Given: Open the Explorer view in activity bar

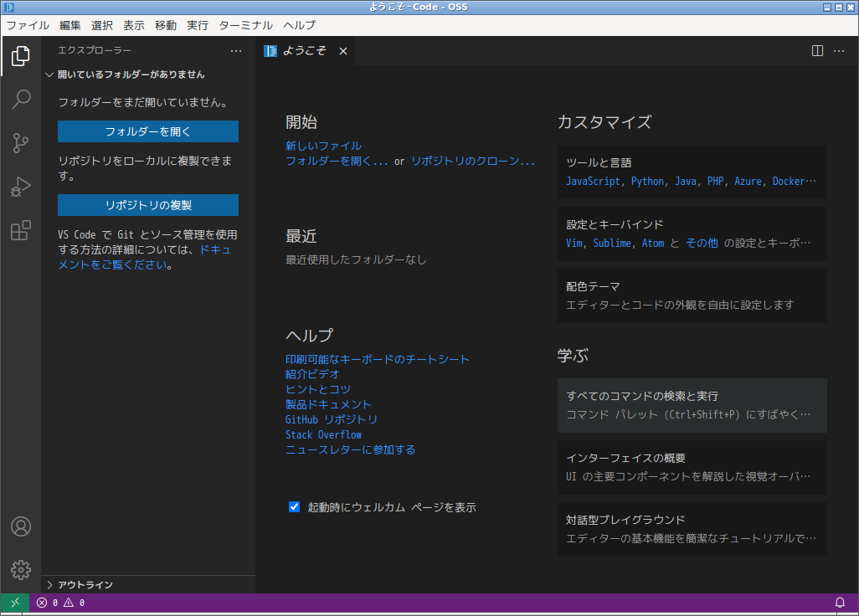Looking at the screenshot, I should pos(21,55).
